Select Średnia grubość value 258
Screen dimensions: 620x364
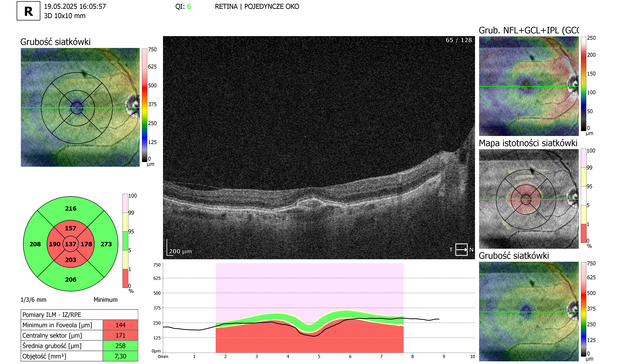pyautogui.click(x=120, y=346)
